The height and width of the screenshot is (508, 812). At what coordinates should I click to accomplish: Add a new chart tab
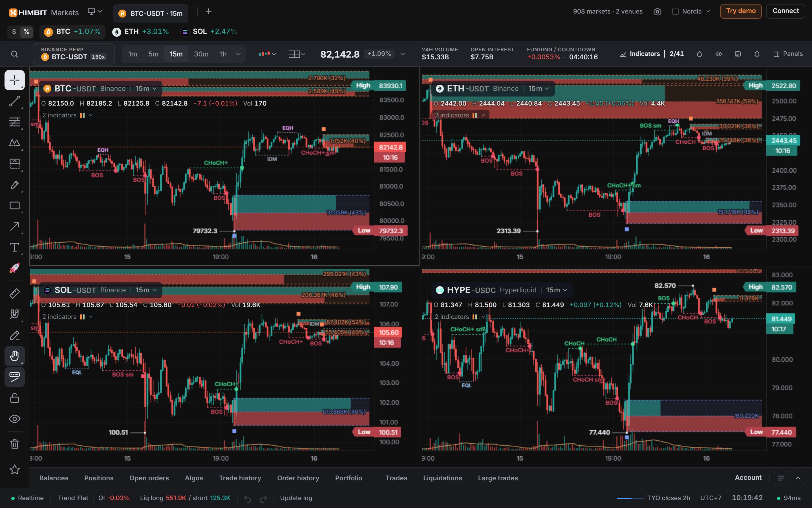(208, 11)
